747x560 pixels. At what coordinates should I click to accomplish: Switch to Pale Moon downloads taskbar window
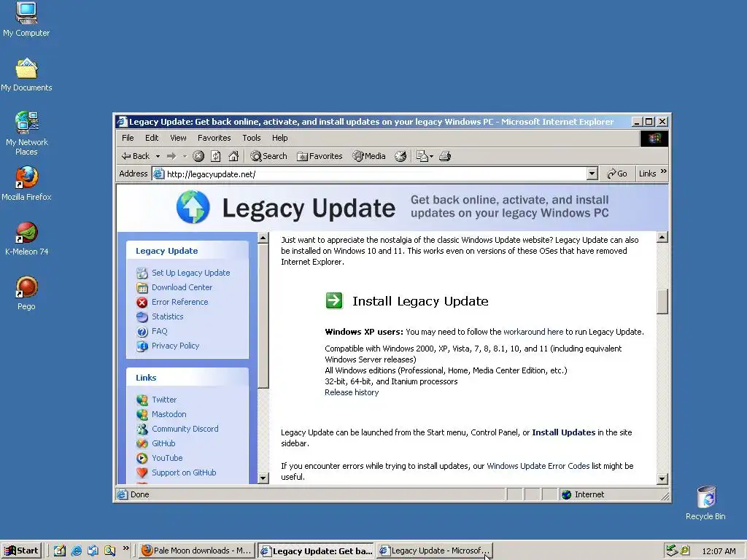pos(196,551)
